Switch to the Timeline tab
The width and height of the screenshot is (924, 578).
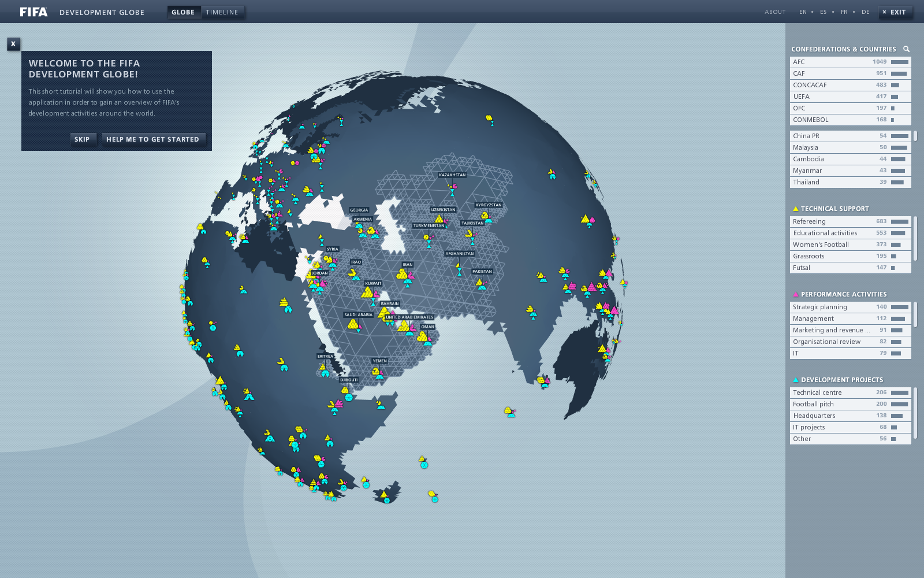(222, 12)
